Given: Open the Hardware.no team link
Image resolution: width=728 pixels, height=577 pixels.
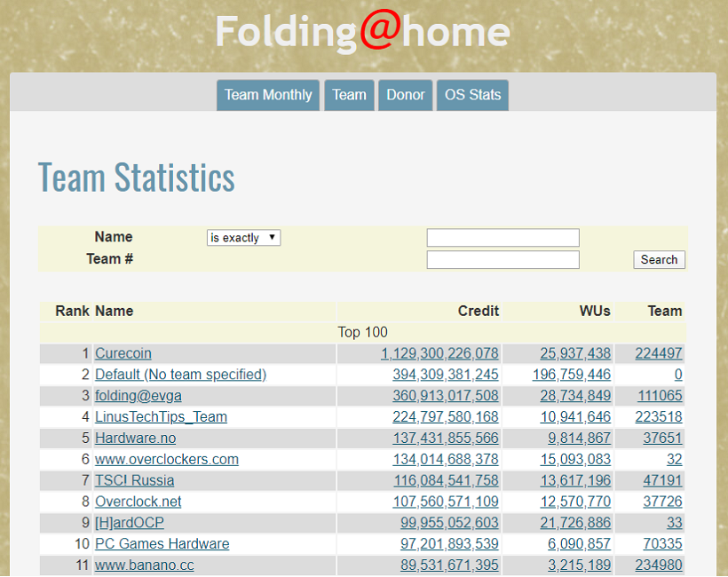Looking at the screenshot, I should 136,439.
